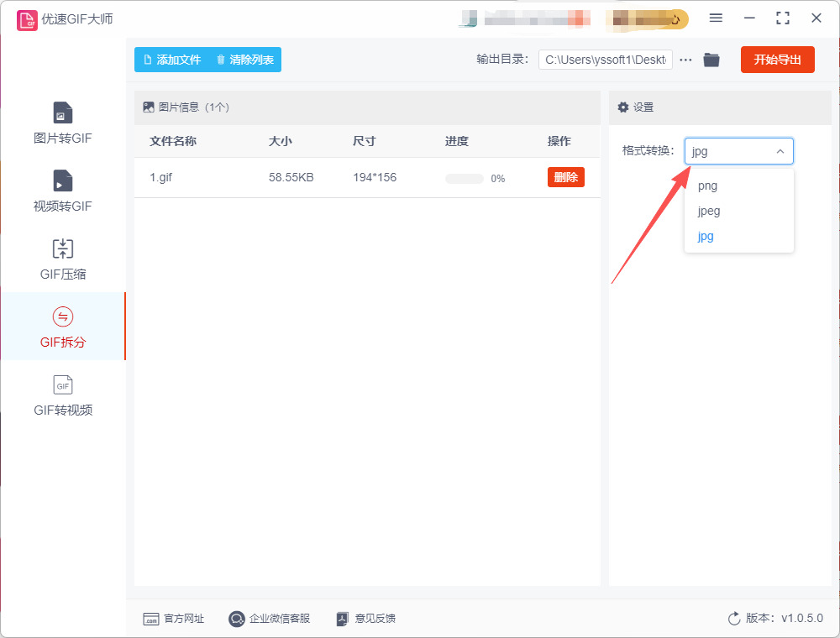Collapse the 格式转换 jpg dropdown
This screenshot has height=638, width=840.
tap(738, 151)
